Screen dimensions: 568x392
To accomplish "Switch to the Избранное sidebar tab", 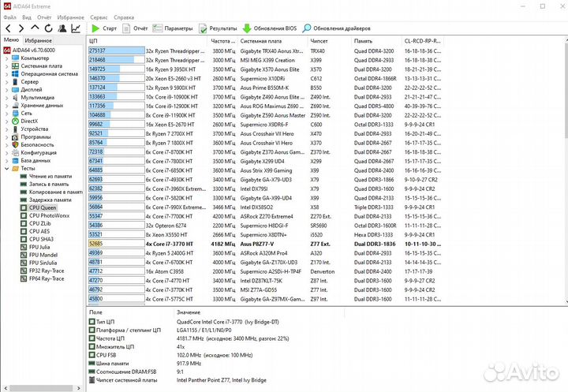I will tap(38, 40).
